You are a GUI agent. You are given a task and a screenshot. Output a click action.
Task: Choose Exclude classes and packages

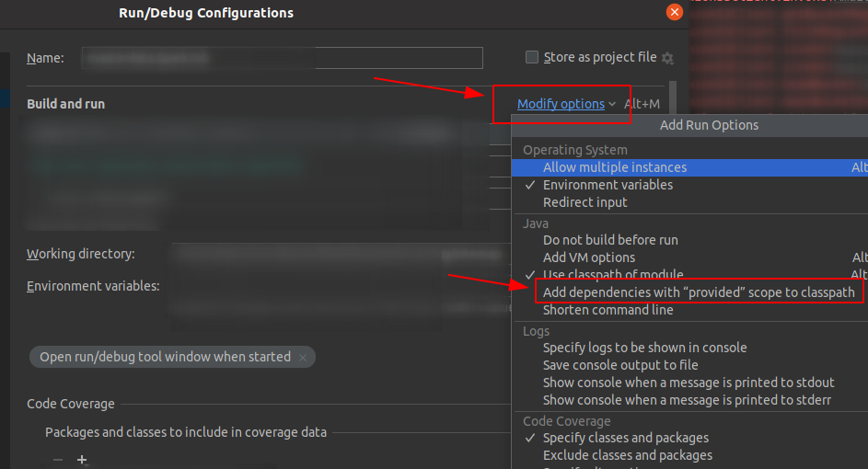(628, 455)
